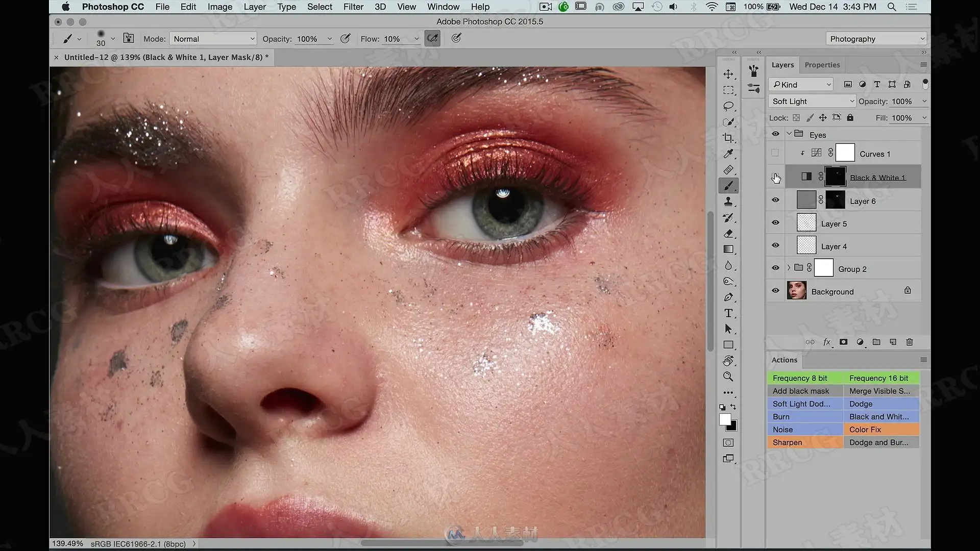Open the Photography workspace dropdown
Image resolution: width=980 pixels, height=551 pixels.
point(876,39)
